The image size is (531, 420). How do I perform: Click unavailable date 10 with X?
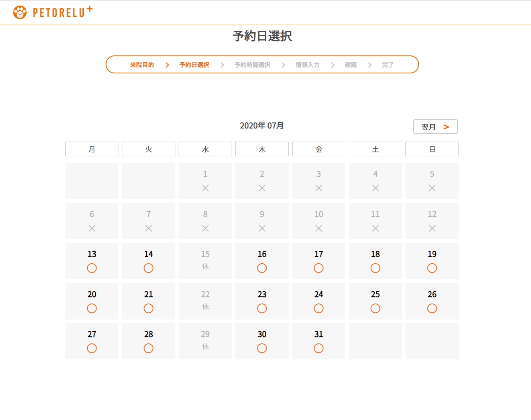(319, 221)
